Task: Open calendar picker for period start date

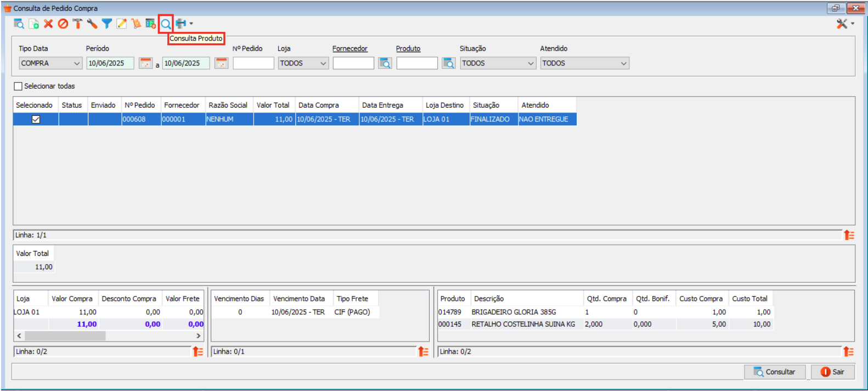Action: pyautogui.click(x=145, y=63)
